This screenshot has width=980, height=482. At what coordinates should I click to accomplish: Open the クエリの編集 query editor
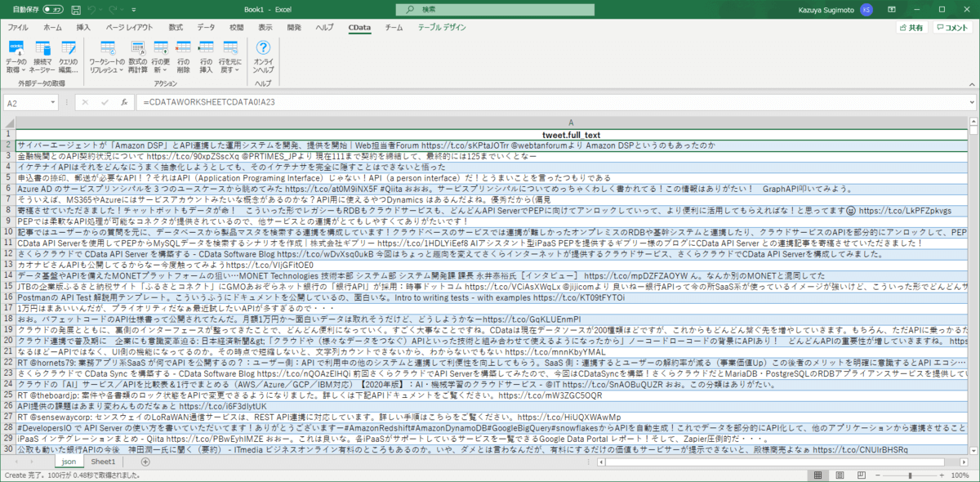[x=68, y=56]
